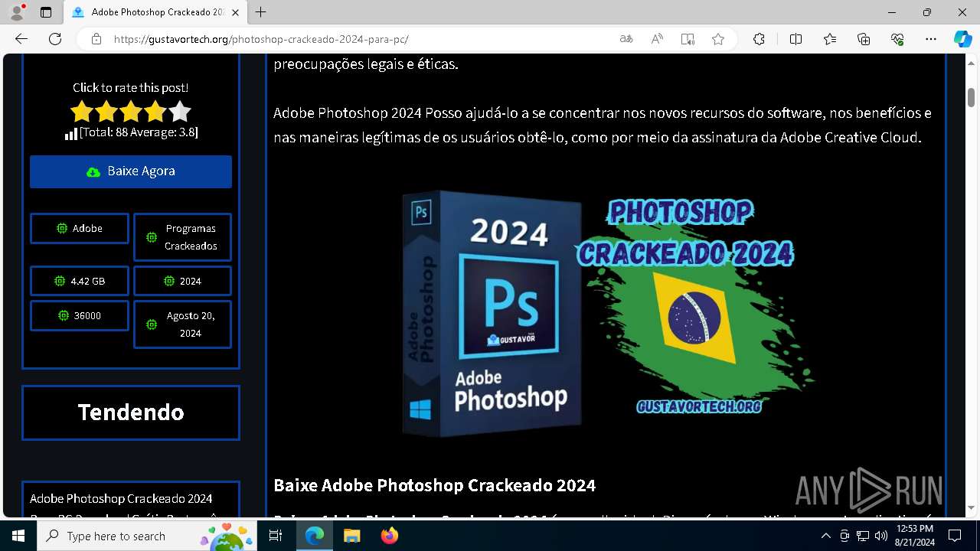Open the volume tray icon
Image resolution: width=980 pixels, height=551 pixels.
point(880,536)
